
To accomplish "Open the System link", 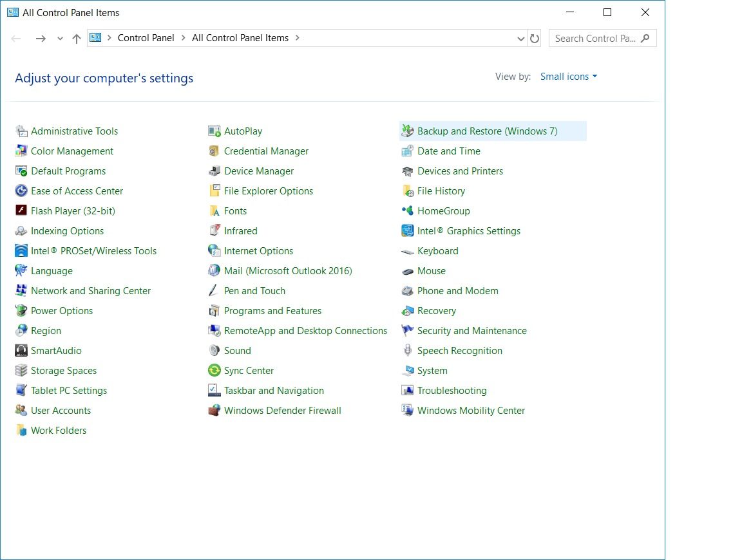I will coord(432,371).
